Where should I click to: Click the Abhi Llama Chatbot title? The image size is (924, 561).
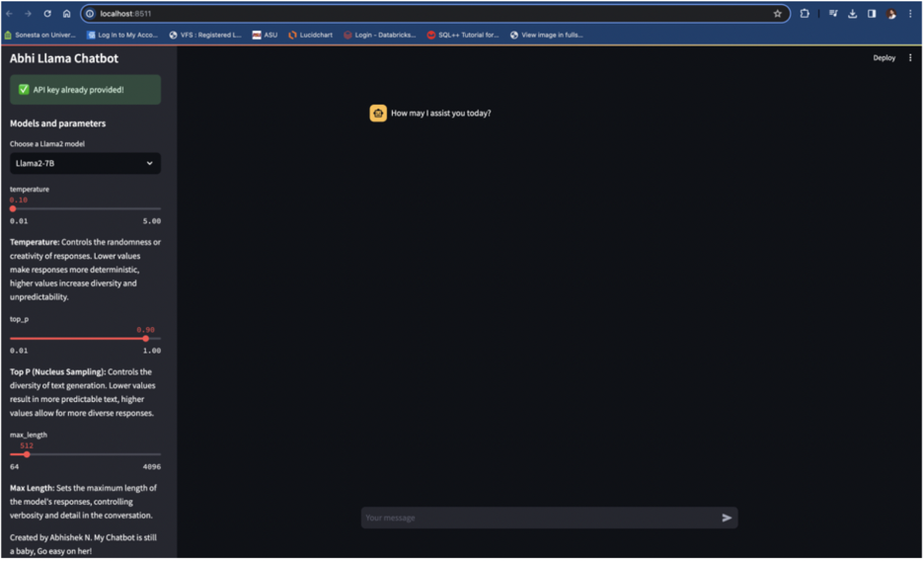[x=63, y=58]
